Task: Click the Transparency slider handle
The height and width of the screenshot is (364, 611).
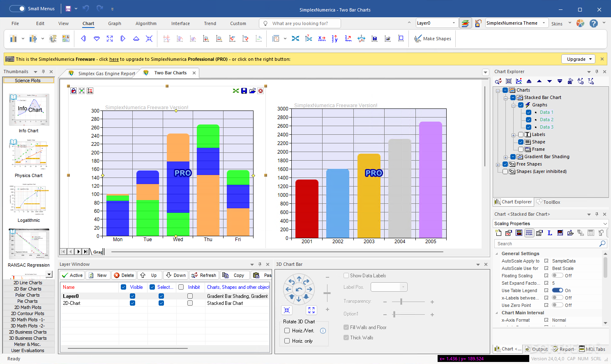Action: pyautogui.click(x=401, y=302)
